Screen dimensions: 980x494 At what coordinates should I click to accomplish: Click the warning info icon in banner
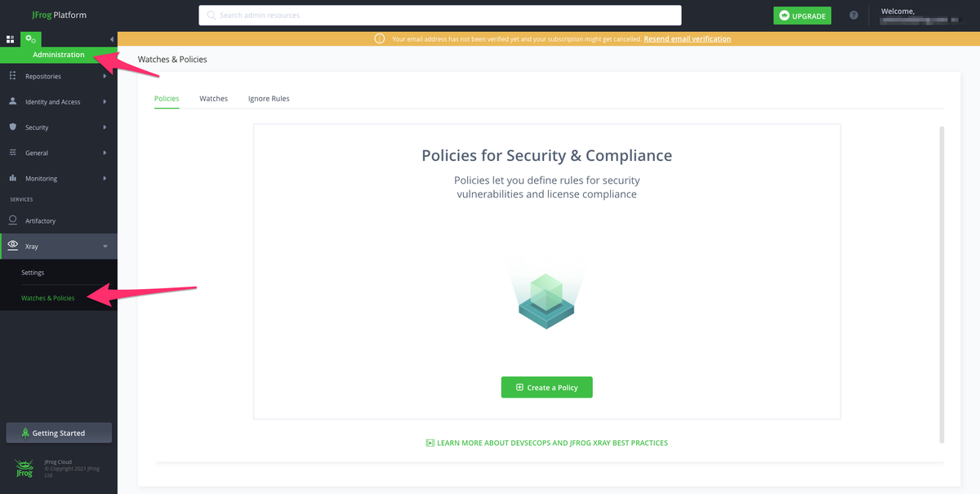pos(379,38)
